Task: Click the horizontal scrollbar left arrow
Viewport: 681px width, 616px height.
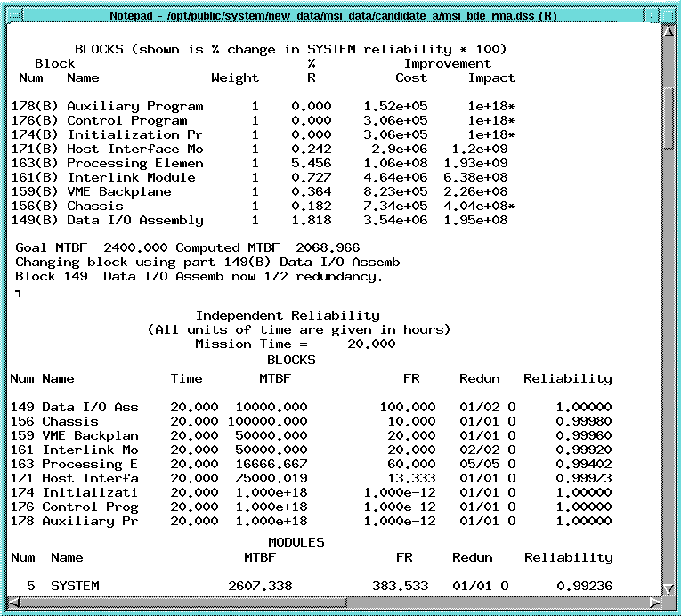Action: coord(14,603)
